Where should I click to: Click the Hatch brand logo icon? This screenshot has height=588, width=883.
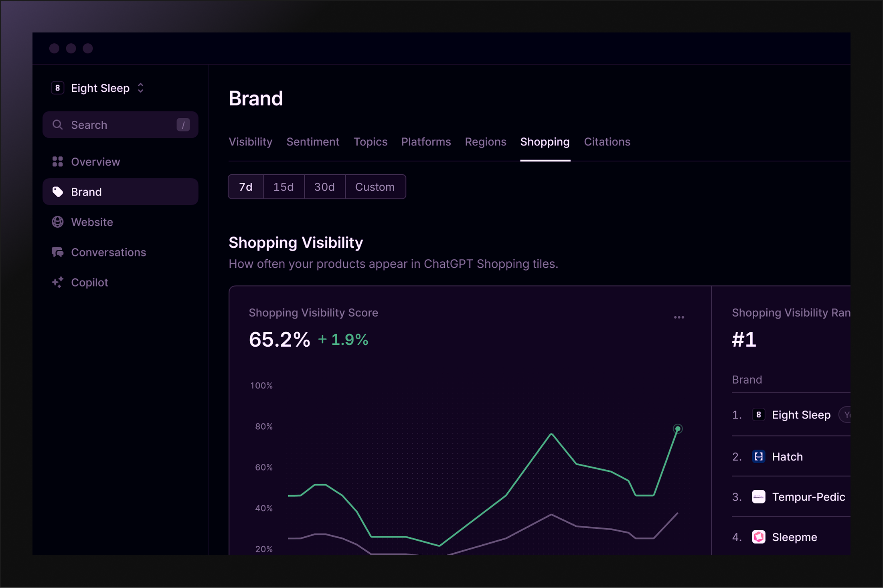[758, 457]
